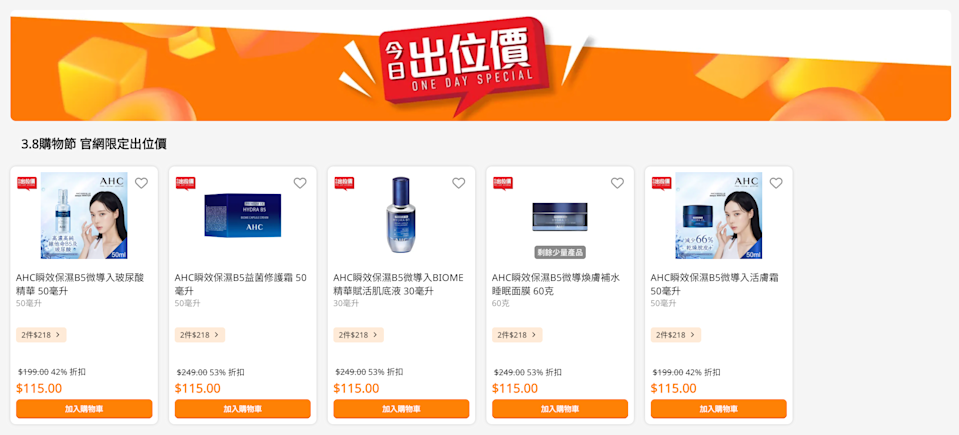This screenshot has width=959, height=435.
Task: Expand 2件$218 offer on 益菌修護霜
Action: point(200,335)
